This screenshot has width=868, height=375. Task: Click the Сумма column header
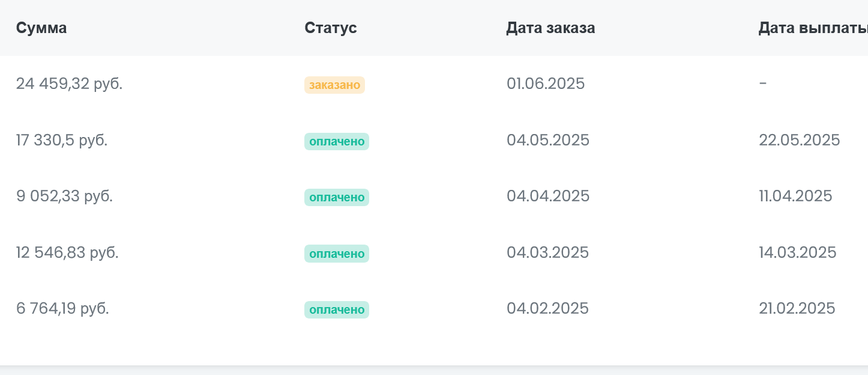tap(41, 28)
